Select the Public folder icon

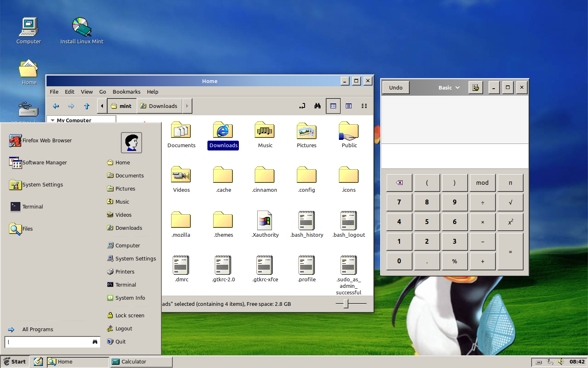pos(349,135)
